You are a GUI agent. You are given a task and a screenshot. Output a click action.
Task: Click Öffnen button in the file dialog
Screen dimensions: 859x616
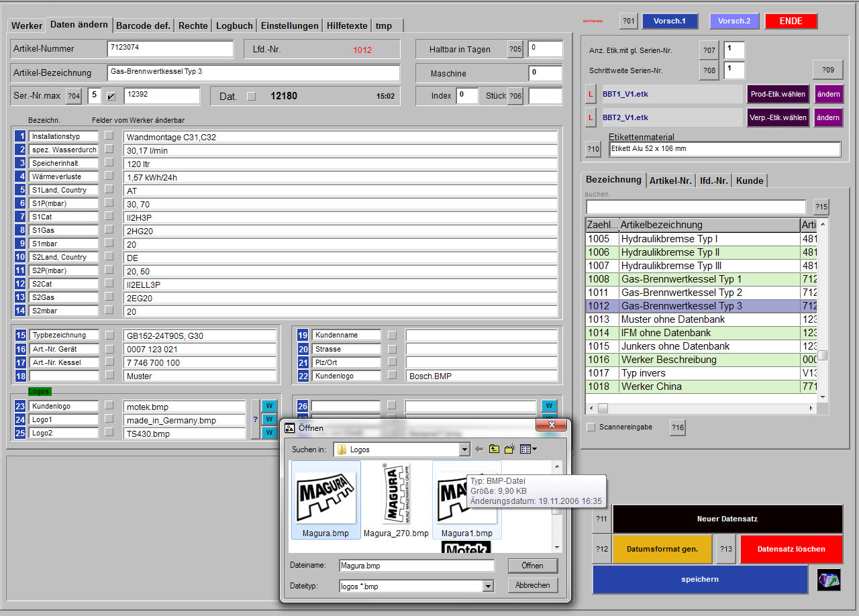pyautogui.click(x=533, y=566)
